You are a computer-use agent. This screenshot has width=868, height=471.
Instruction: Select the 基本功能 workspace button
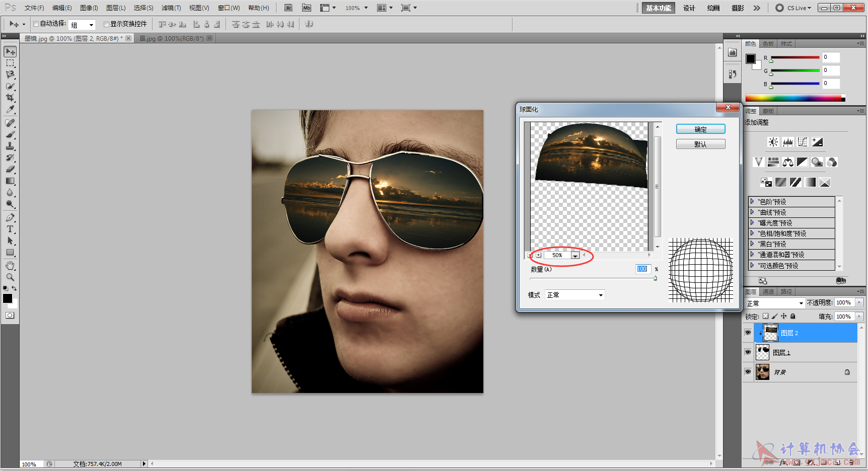(x=659, y=8)
